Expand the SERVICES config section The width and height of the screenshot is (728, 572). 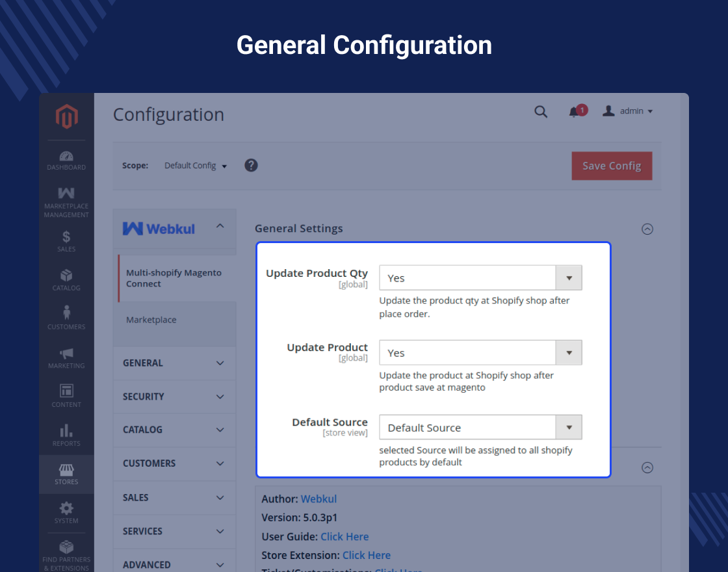pos(175,531)
